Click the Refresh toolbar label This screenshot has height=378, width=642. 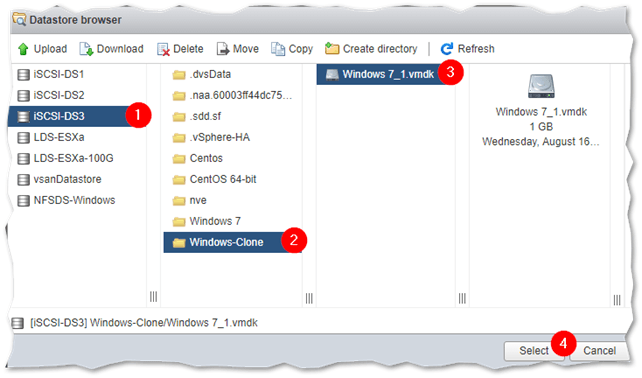click(x=476, y=49)
